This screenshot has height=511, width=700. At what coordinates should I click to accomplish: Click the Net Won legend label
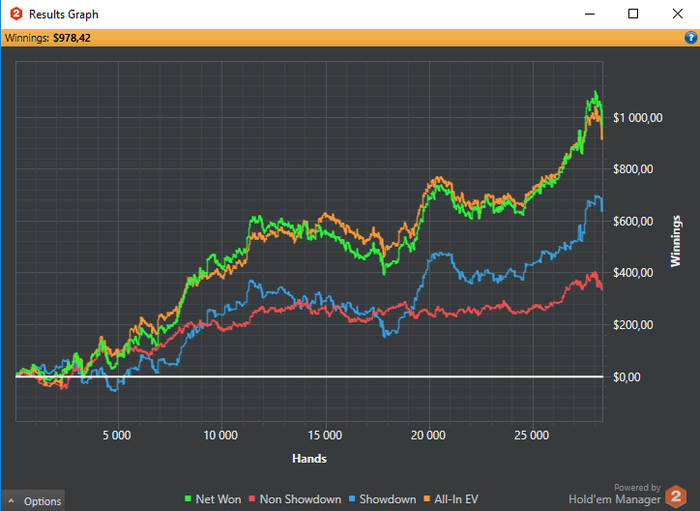coord(218,499)
